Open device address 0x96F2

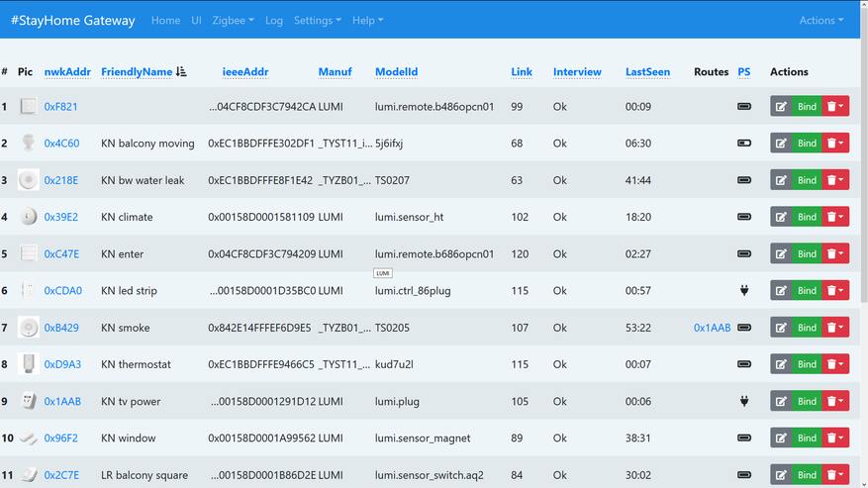[61, 438]
